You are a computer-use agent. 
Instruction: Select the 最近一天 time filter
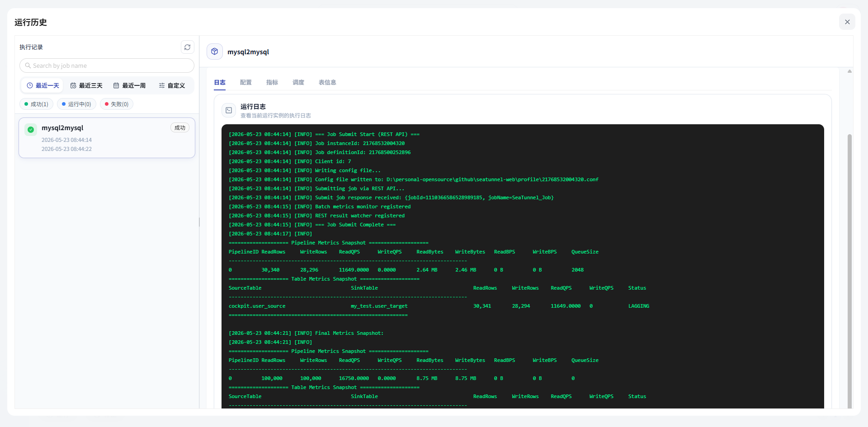coord(43,85)
